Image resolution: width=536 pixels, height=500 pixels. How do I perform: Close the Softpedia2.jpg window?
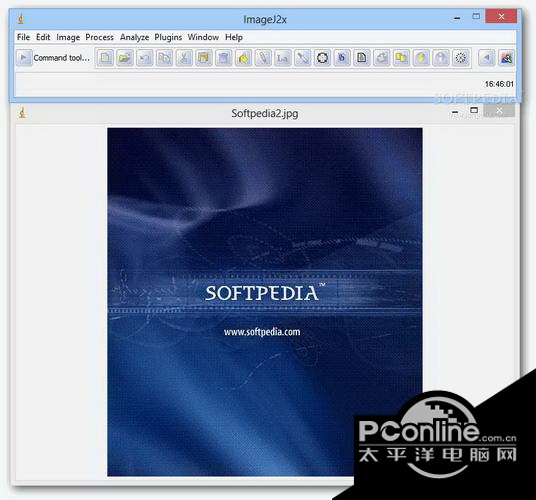click(x=499, y=110)
